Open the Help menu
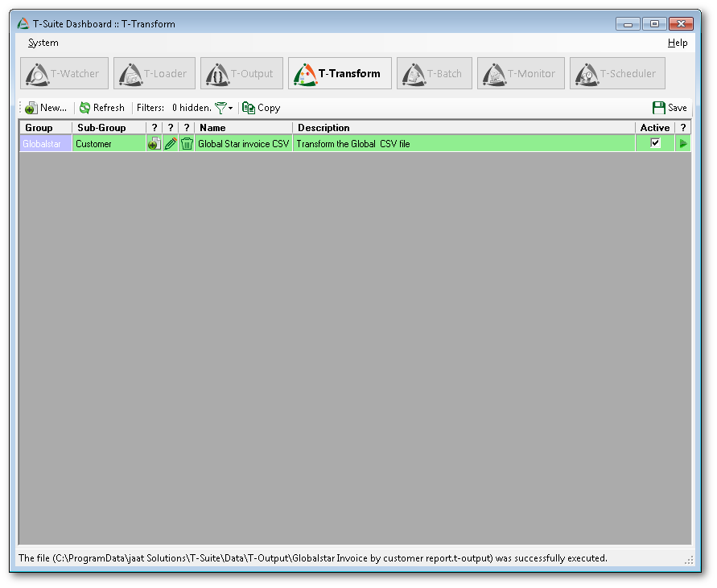This screenshot has width=717, height=588. 678,43
